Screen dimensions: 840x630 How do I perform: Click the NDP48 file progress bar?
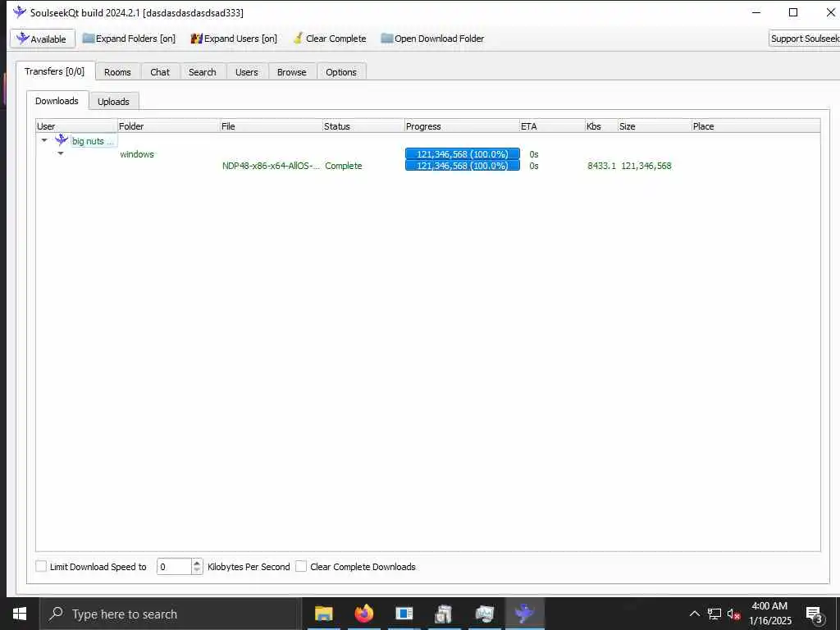tap(463, 166)
